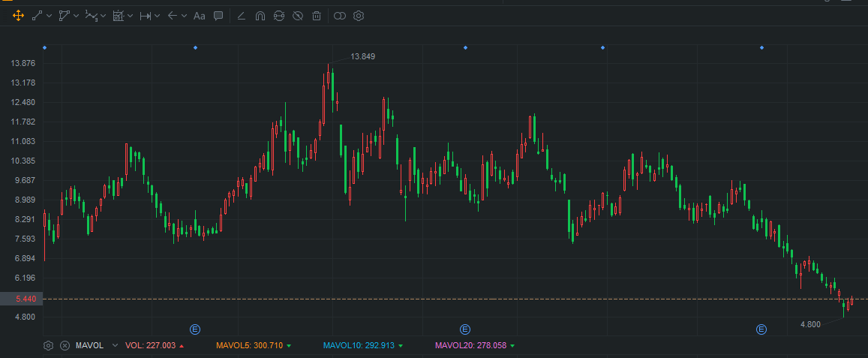The height and width of the screenshot is (358, 868).
Task: Click the rightmost earnings E marker
Action: click(x=761, y=329)
